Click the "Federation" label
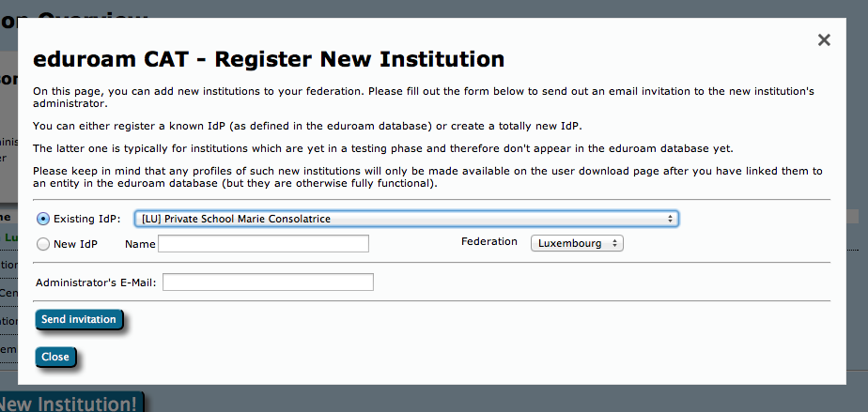Screen dimensions: 868x412 [489, 242]
